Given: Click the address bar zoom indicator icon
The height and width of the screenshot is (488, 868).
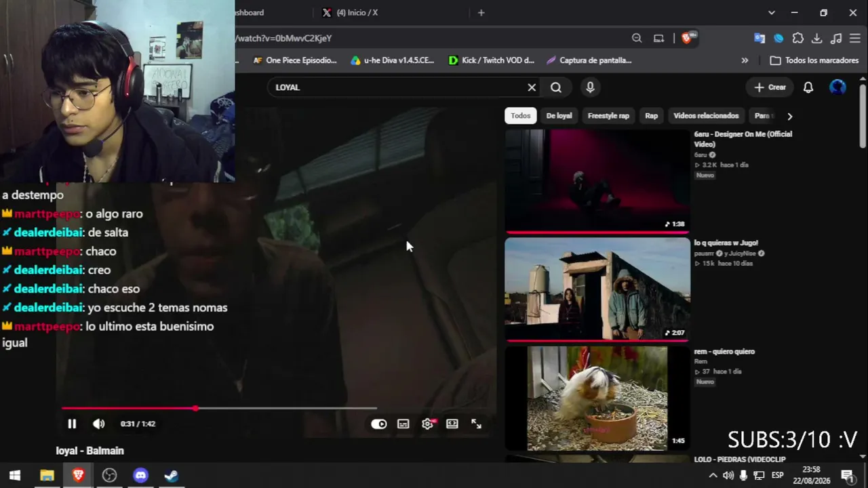Looking at the screenshot, I should point(637,39).
